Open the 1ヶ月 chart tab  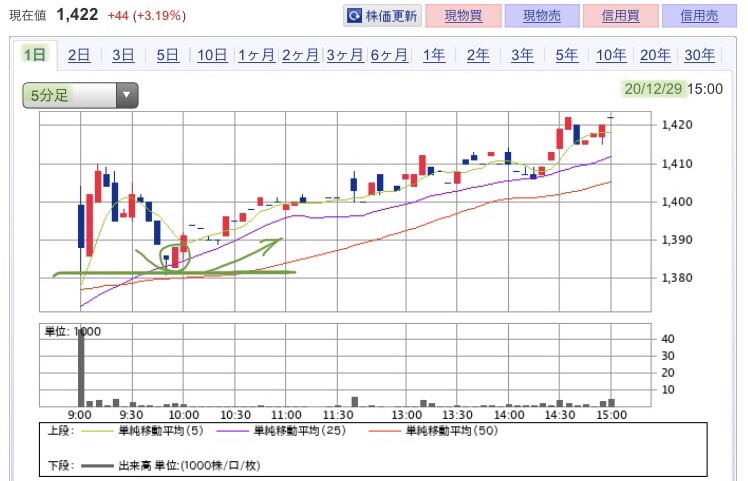click(x=256, y=55)
